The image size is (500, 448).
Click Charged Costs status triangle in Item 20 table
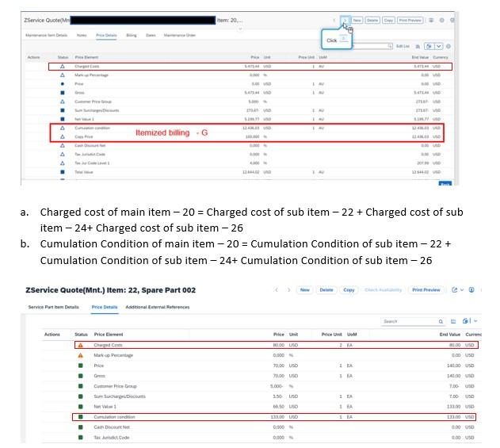[x=63, y=67]
